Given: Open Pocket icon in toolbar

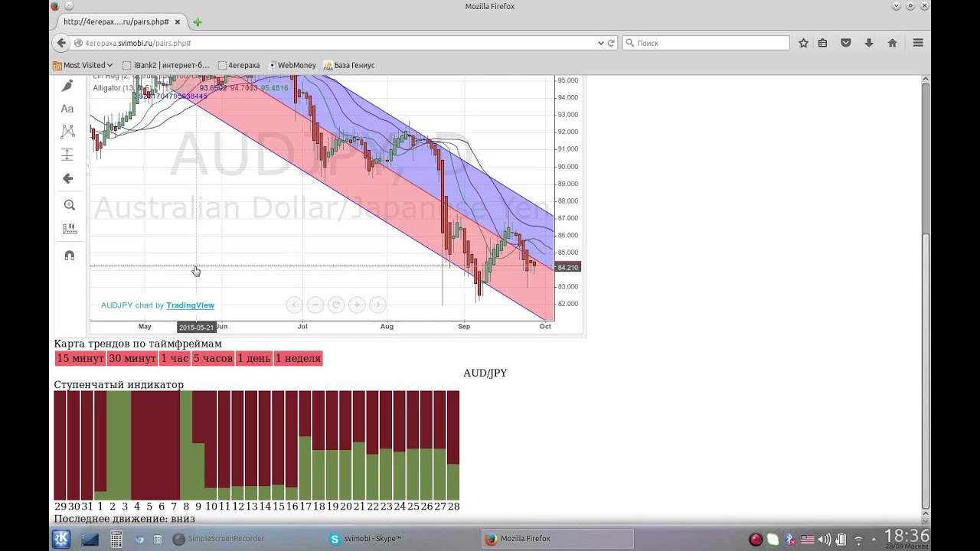Looking at the screenshot, I should (845, 43).
